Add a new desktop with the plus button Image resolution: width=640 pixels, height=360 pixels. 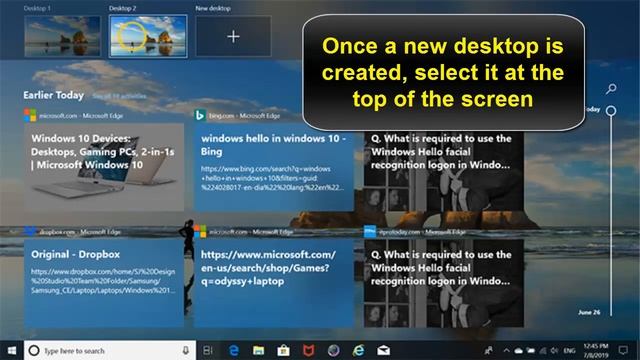(233, 36)
